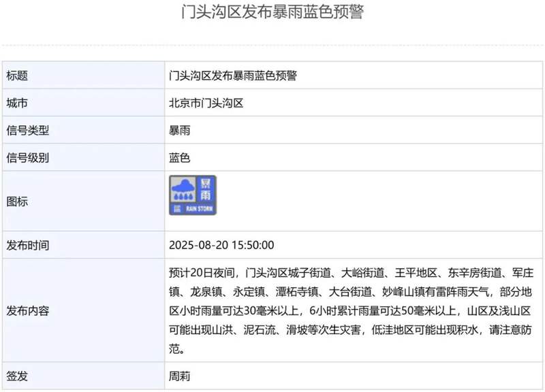This screenshot has height=392, width=545.
Task: Select the 城市 row label
Action: (x=17, y=103)
